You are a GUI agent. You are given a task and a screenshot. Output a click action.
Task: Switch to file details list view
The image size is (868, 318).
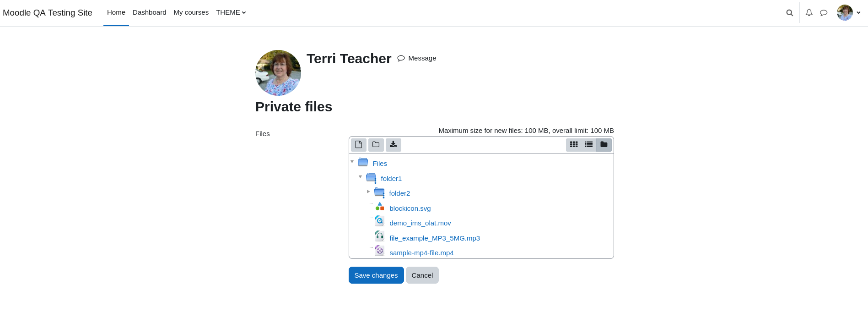point(589,145)
